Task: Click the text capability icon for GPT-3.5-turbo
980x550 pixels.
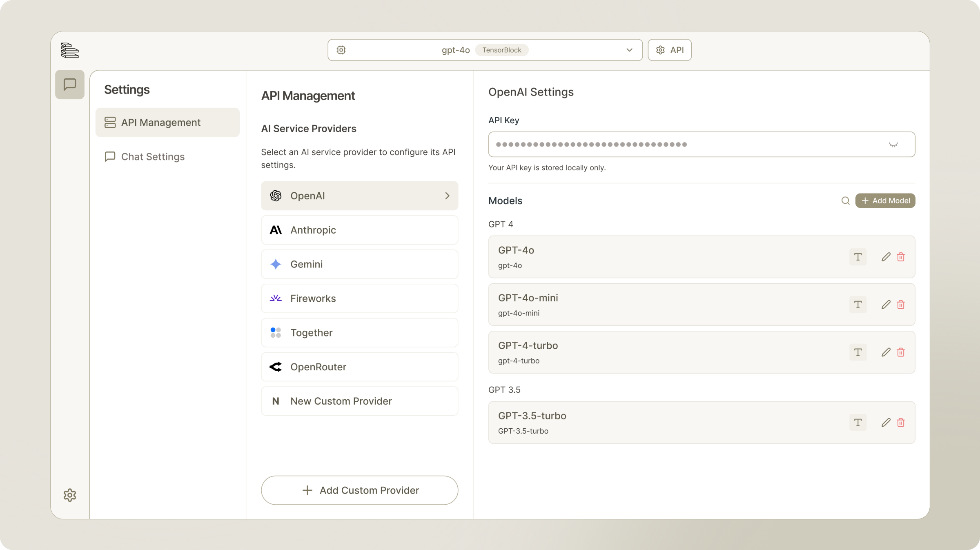Action: pos(857,422)
